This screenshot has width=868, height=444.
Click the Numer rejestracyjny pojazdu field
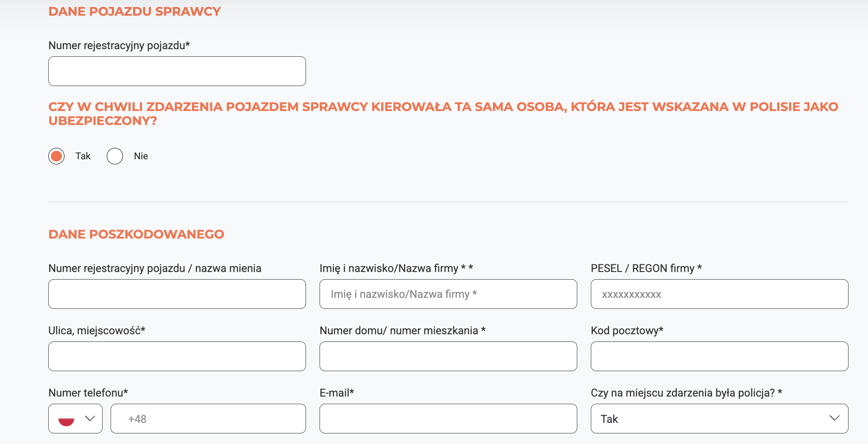click(x=177, y=71)
